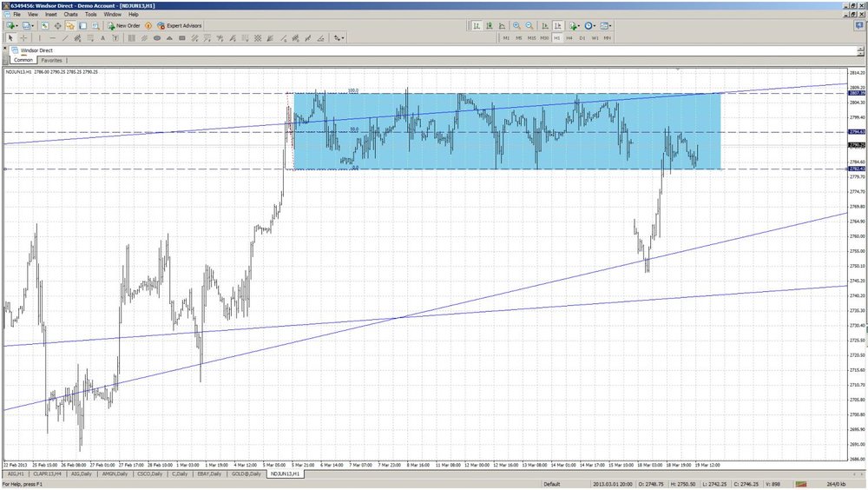Open the Charts menu
This screenshot has width=868, height=490.
[x=70, y=15]
